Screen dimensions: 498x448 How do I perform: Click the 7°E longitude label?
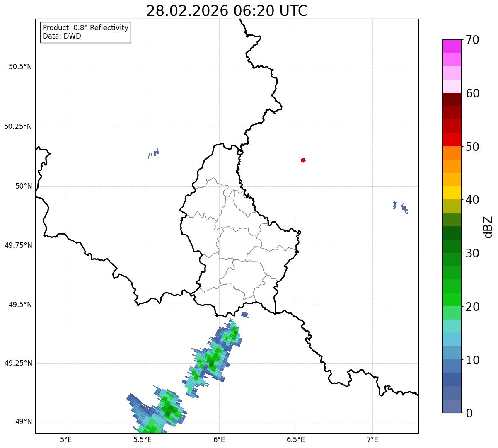pos(372,439)
